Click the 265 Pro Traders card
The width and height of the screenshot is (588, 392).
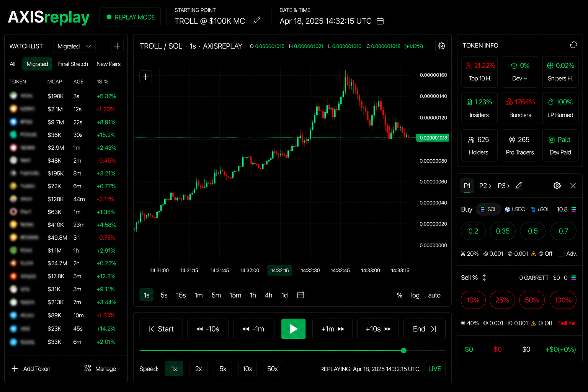[520, 145]
